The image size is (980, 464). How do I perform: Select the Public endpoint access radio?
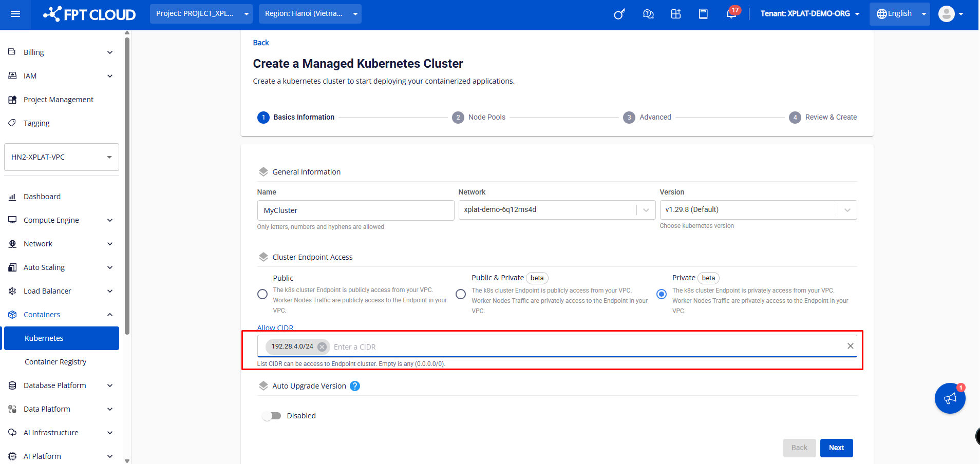(x=262, y=294)
